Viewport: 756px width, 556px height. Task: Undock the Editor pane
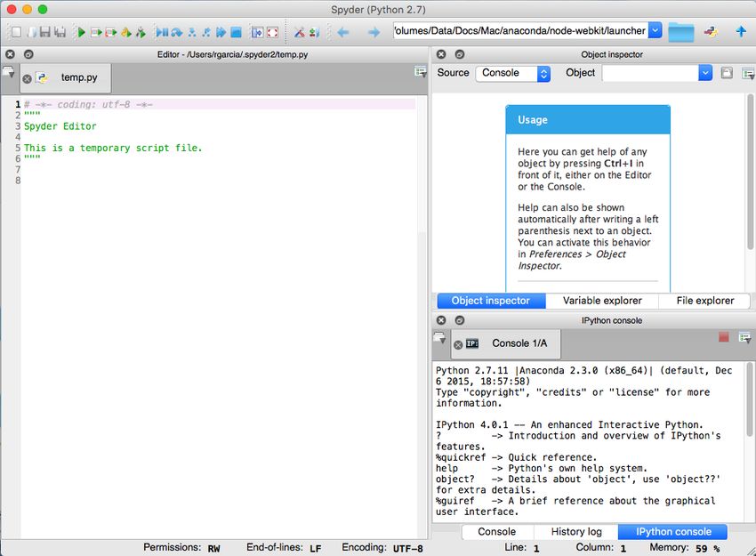28,54
